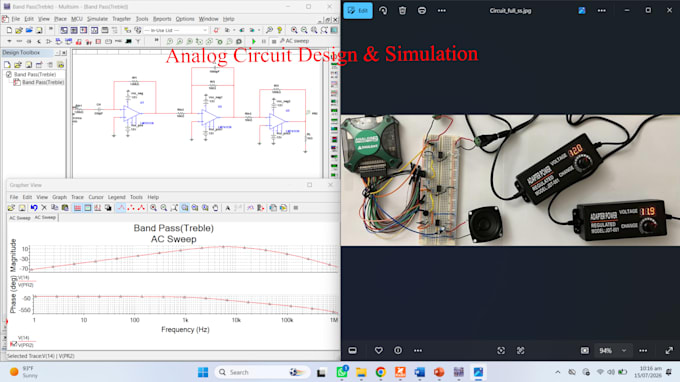The height and width of the screenshot is (382, 680).
Task: Zoom in on the Multisim schematic
Action: 294,30
